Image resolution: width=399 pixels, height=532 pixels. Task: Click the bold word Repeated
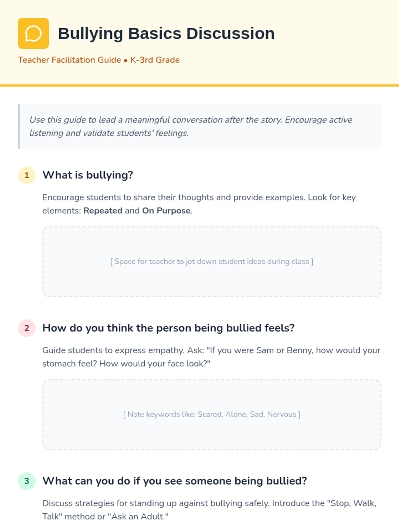[103, 211]
